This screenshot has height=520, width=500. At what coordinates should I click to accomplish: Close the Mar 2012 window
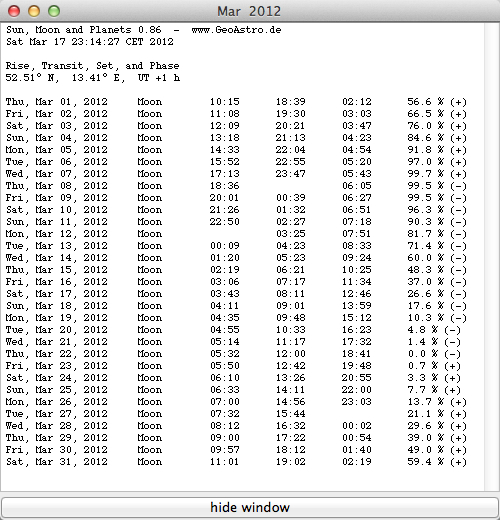14,11
